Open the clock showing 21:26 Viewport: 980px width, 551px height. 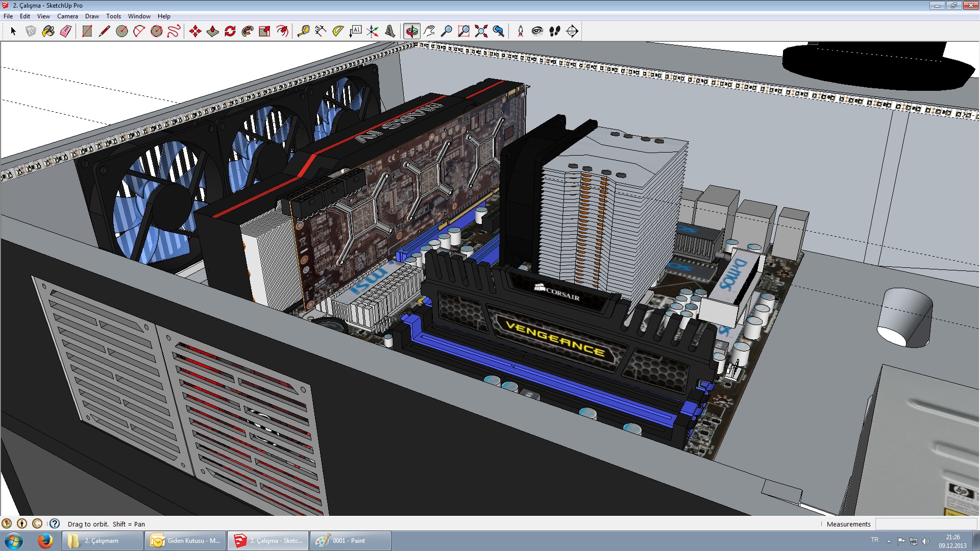pos(952,541)
